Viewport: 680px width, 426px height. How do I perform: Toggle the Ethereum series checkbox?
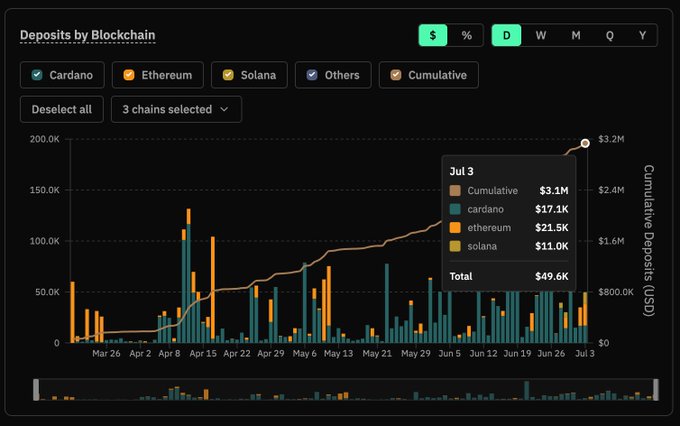pyautogui.click(x=129, y=75)
